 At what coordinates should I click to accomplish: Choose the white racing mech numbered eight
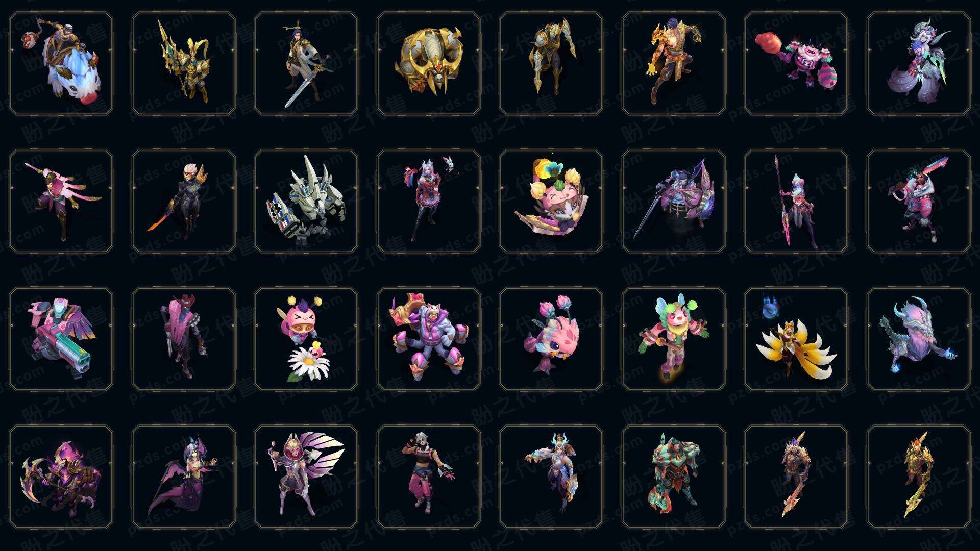click(306, 202)
